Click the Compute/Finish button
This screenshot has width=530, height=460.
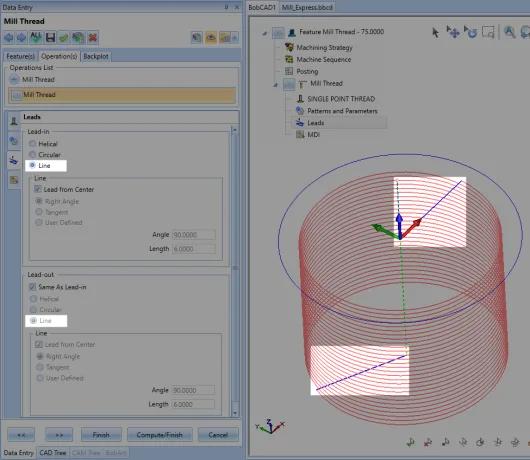[x=160, y=435]
